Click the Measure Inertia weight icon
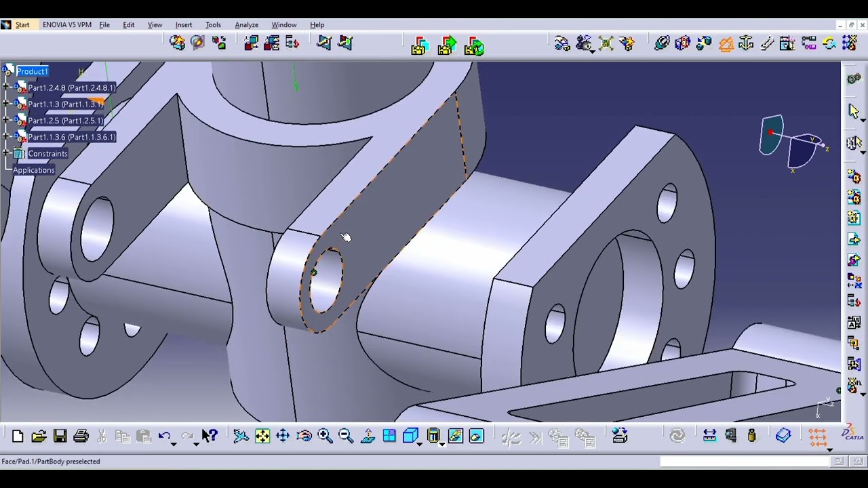The width and height of the screenshot is (868, 488). click(x=751, y=436)
